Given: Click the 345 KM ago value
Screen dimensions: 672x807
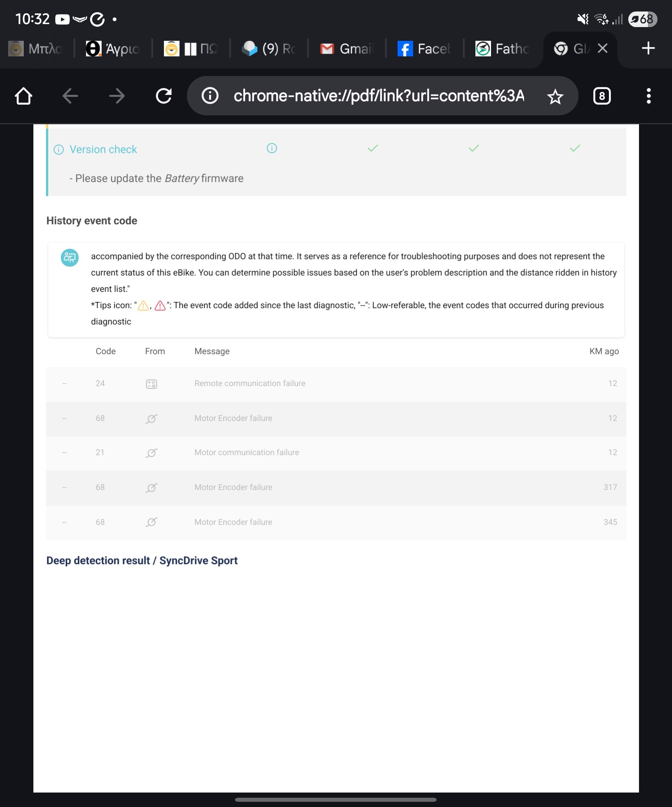Looking at the screenshot, I should (x=610, y=522).
